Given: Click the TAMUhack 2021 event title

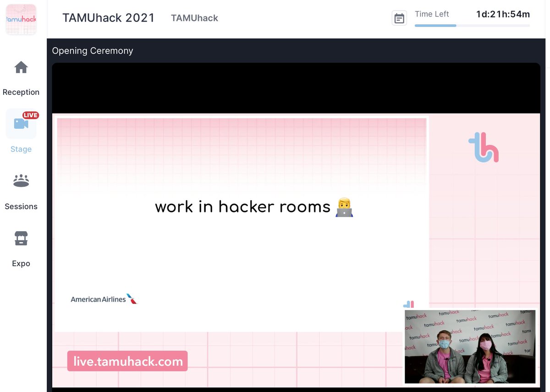Looking at the screenshot, I should click(109, 18).
